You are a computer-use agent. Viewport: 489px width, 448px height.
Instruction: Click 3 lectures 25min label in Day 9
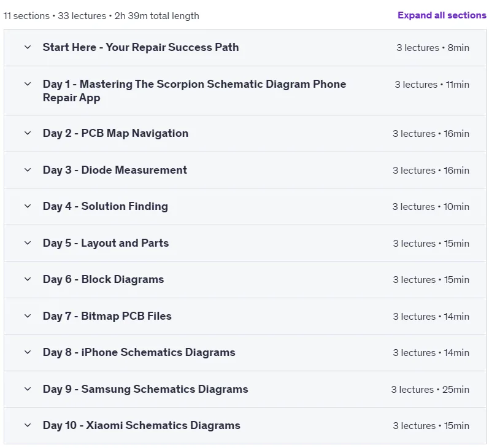pos(430,389)
